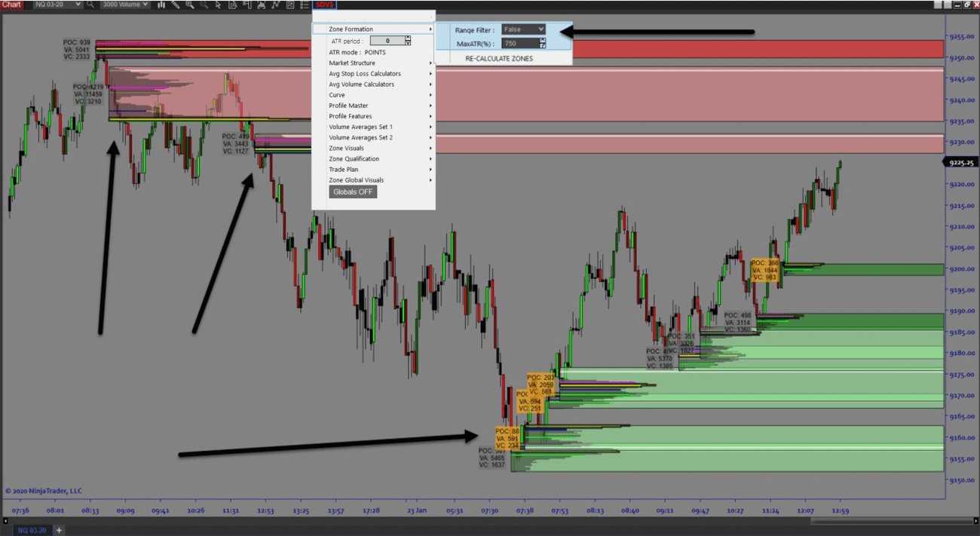This screenshot has width=980, height=536.
Task: Click the zoom in magnifier icon
Action: [x=190, y=5]
